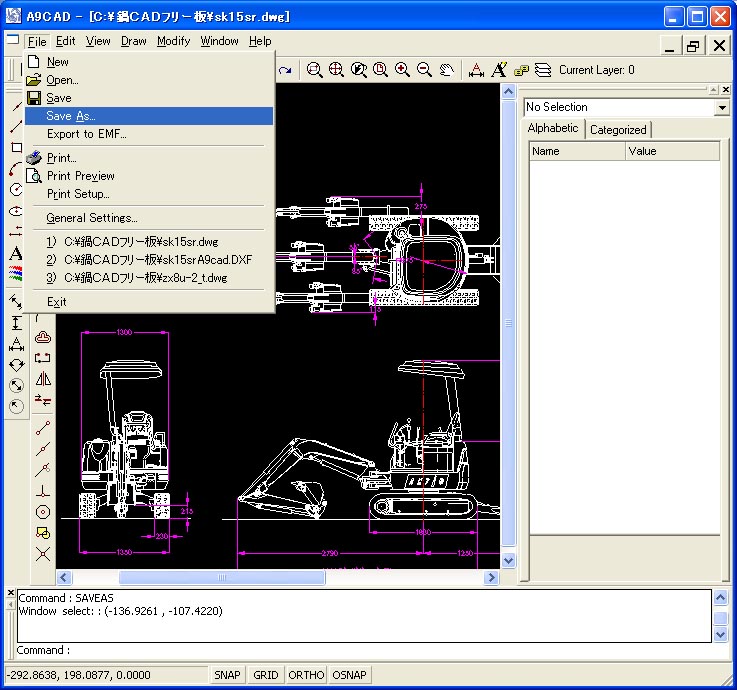
Task: Open the dimension style icon
Action: tap(476, 70)
